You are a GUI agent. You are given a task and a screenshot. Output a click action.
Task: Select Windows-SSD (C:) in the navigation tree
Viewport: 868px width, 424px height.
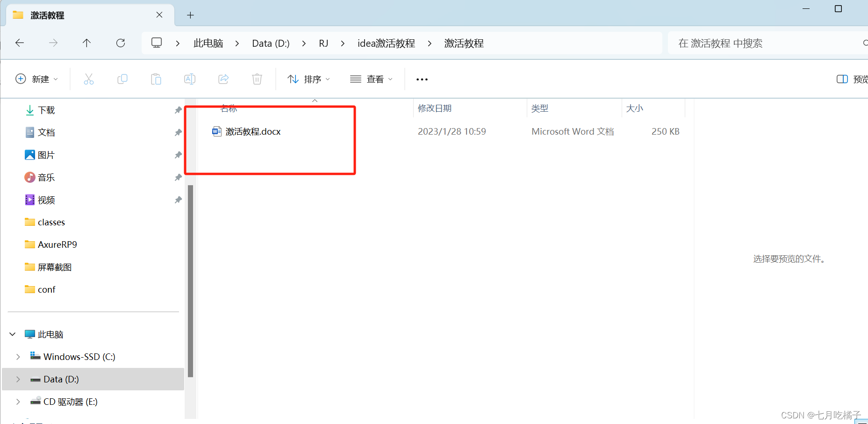79,357
